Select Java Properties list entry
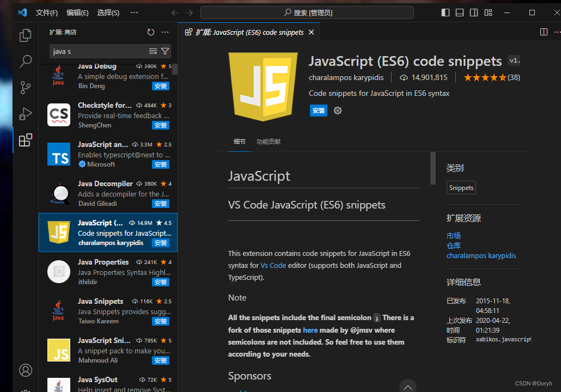Image resolution: width=561 pixels, height=392 pixels. 108,272
